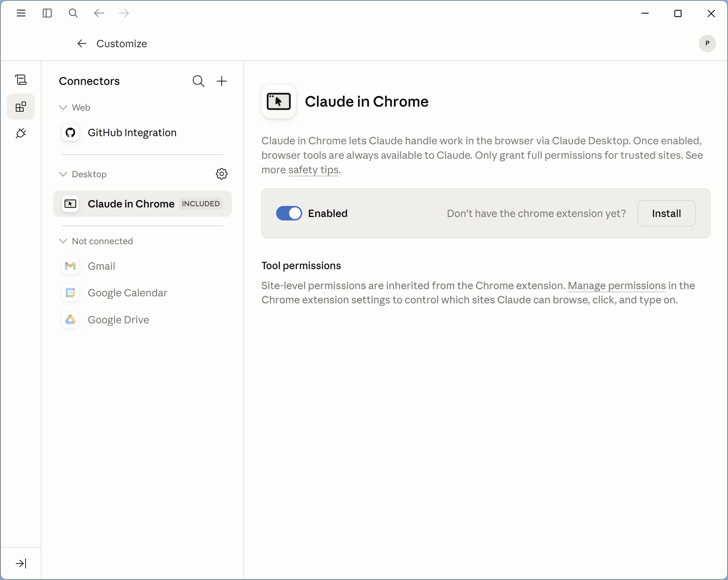Click the search icon in the title bar
Screen dimensions: 728x580
coord(73,13)
